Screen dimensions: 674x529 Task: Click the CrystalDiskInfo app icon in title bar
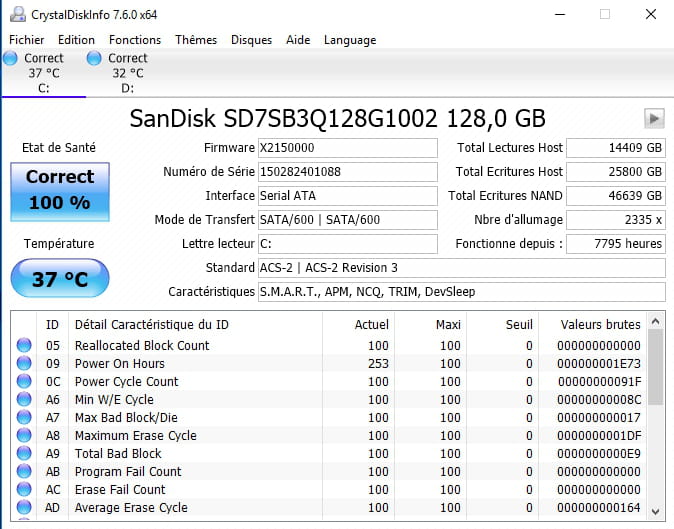click(x=18, y=14)
